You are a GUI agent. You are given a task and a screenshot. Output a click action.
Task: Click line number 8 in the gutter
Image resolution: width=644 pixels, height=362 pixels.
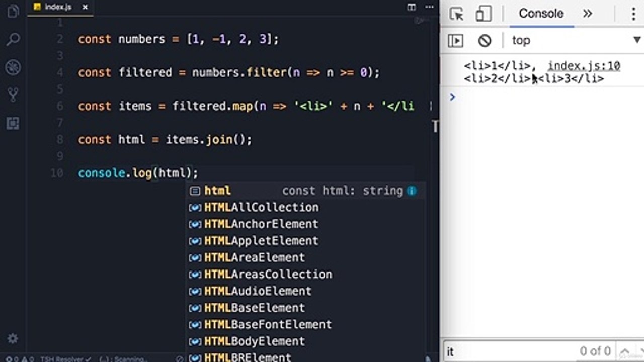click(60, 140)
